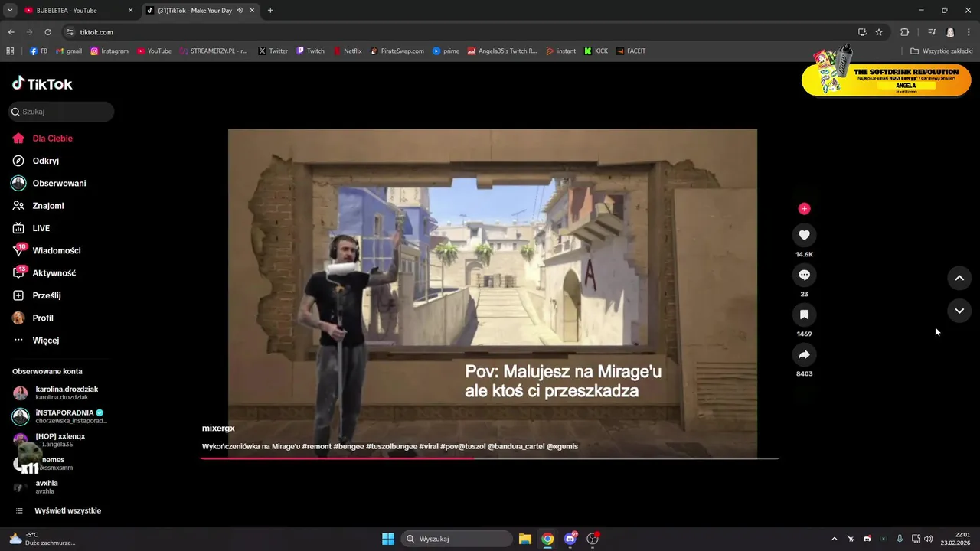Screen dimensions: 980x551
Task: Open the apps grid in bookmarks bar
Action: pos(10,51)
